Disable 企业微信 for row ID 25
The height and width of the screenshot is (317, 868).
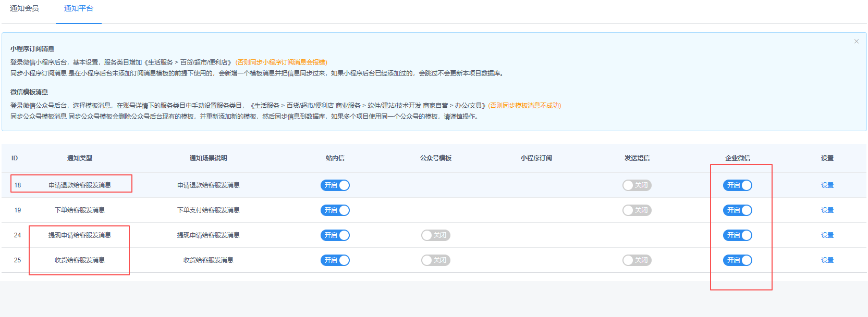pyautogui.click(x=737, y=260)
